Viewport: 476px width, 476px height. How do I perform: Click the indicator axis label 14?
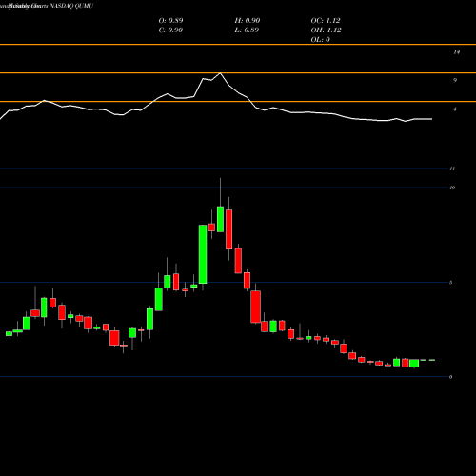(456, 52)
